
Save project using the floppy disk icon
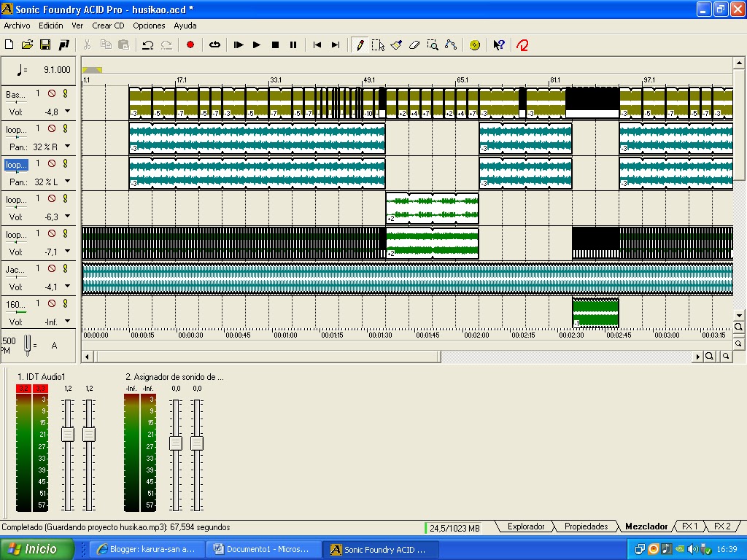[45, 44]
